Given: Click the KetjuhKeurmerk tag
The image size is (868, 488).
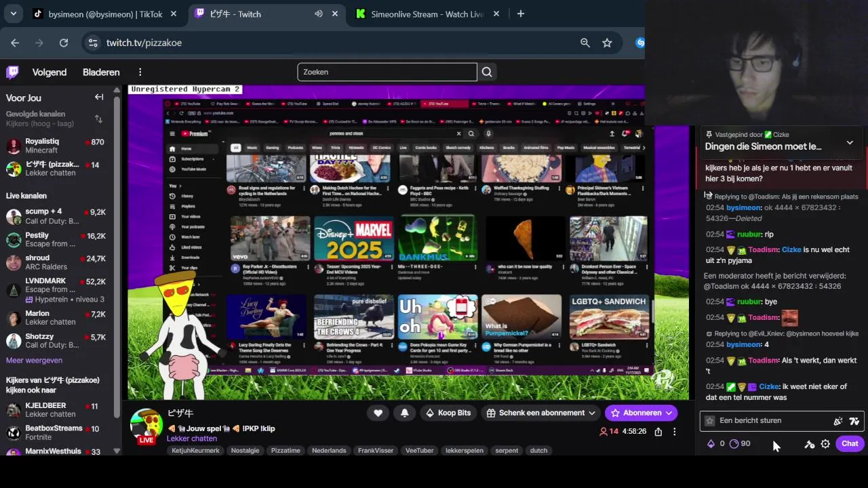Looking at the screenshot, I should pyautogui.click(x=195, y=450).
